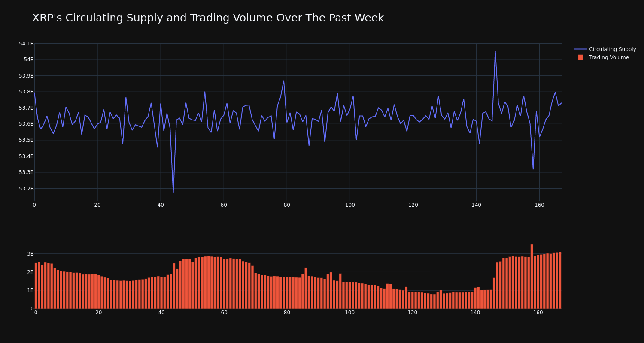
Task: Click the 53.8B y-axis label
Action: point(26,92)
